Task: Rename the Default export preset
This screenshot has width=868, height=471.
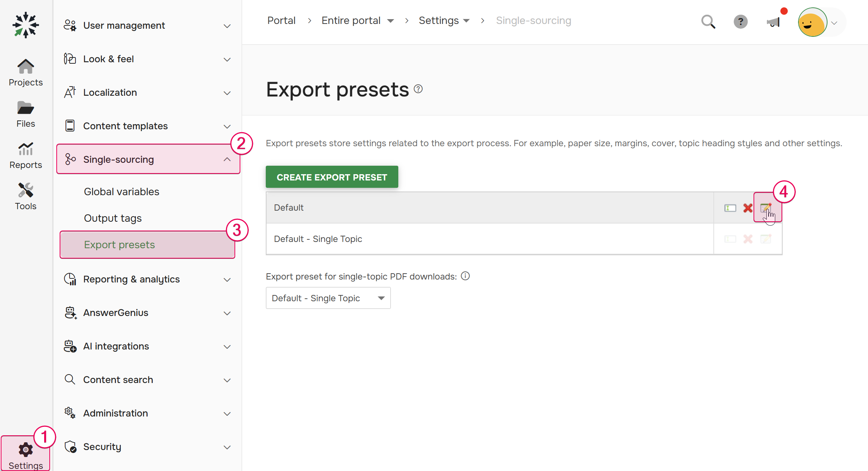Action: 730,208
